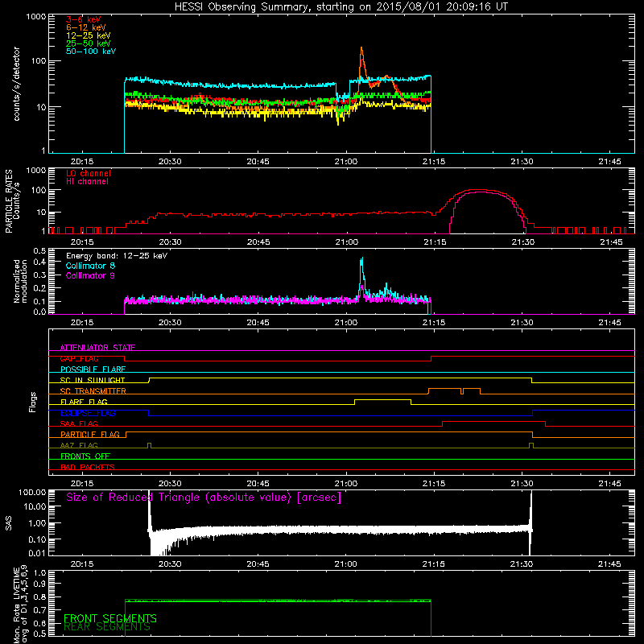Select the "HI channel" legend text
Image resolution: width=644 pixels, height=644 pixels.
tap(87, 181)
